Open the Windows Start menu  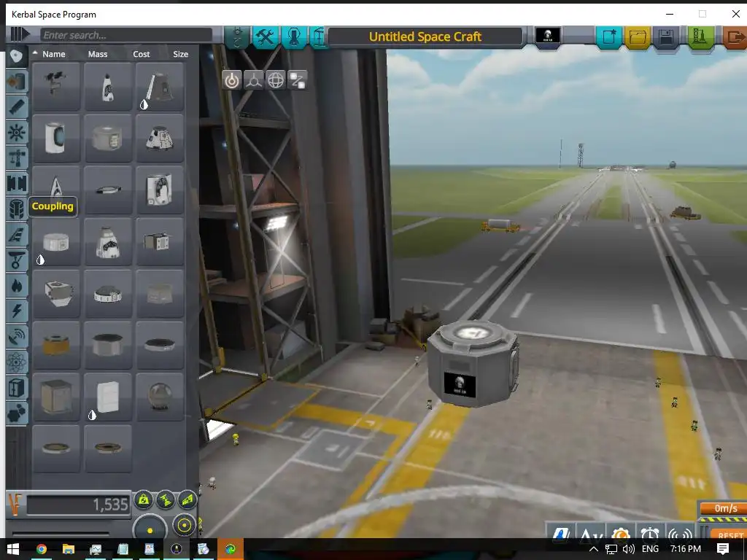click(13, 549)
